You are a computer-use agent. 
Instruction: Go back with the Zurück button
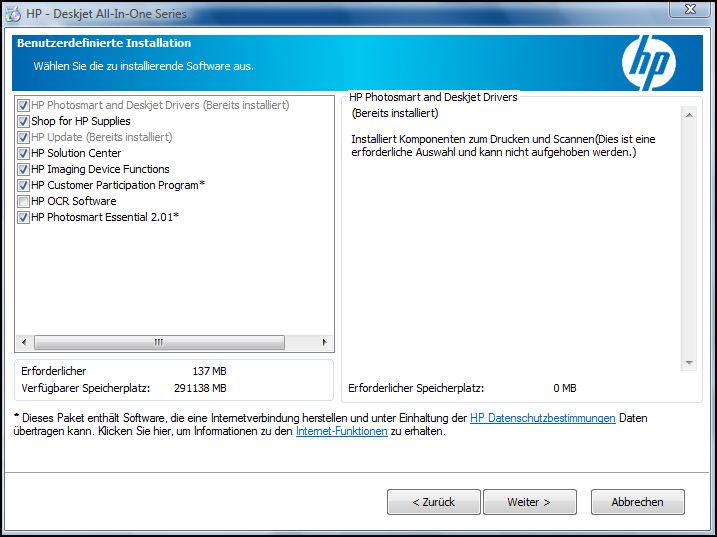pyautogui.click(x=433, y=502)
